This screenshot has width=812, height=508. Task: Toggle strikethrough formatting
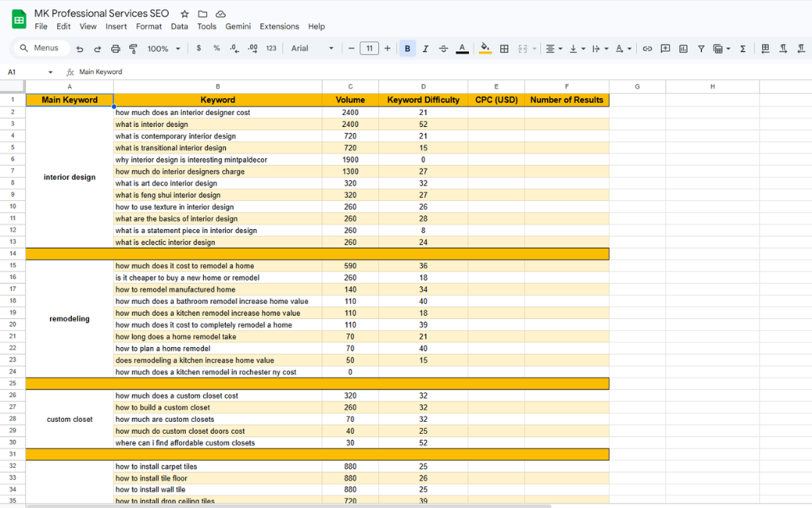[443, 48]
